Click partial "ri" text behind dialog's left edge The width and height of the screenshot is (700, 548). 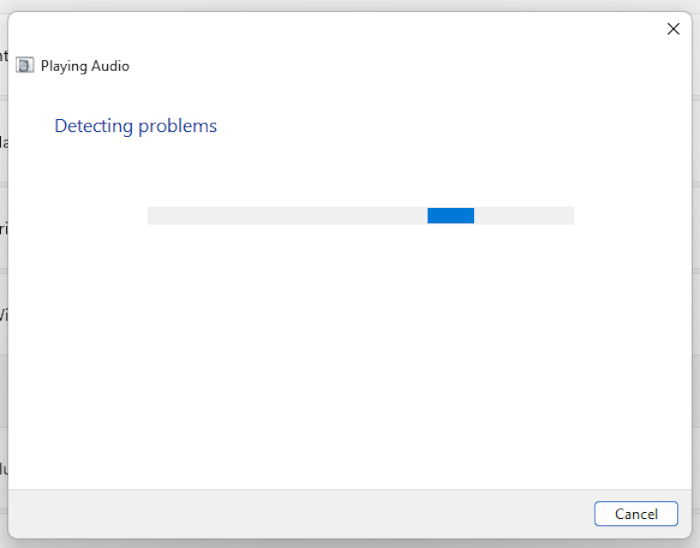click(x=4, y=228)
